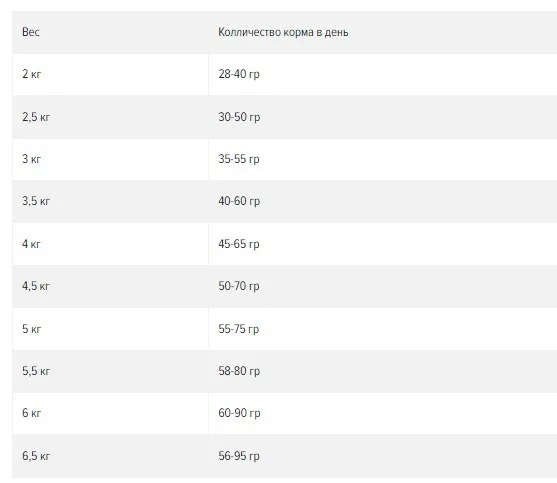Select the '5 кг' weight cell
Image resolution: width=557 pixels, height=483 pixels.
coord(32,329)
